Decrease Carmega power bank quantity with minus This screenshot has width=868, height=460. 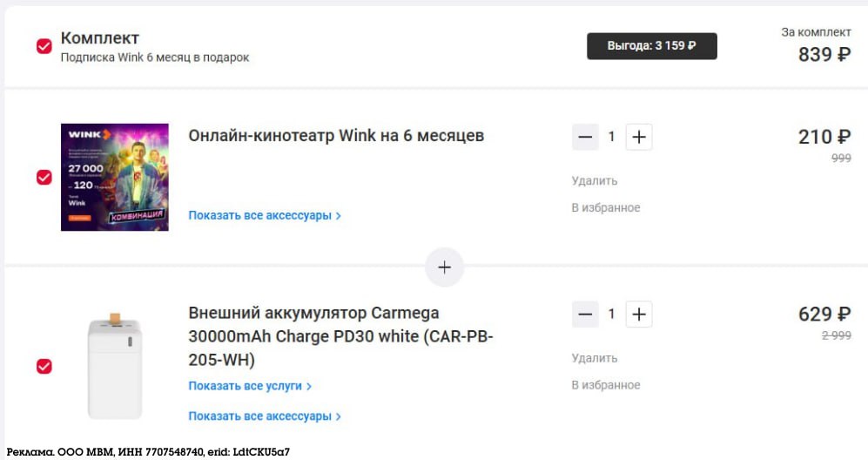585,315
